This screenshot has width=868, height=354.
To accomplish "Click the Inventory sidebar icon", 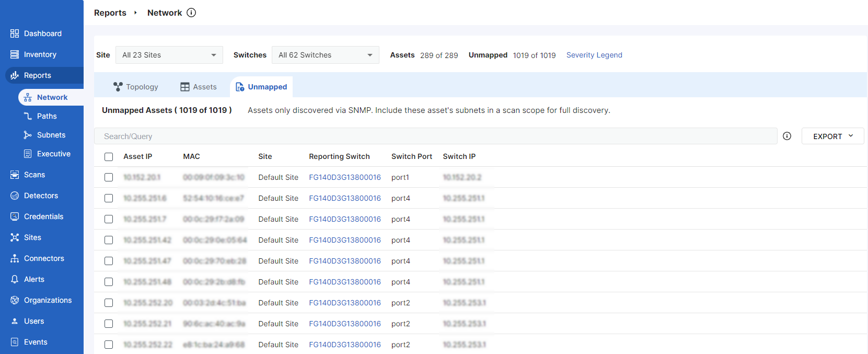I will click(x=15, y=54).
